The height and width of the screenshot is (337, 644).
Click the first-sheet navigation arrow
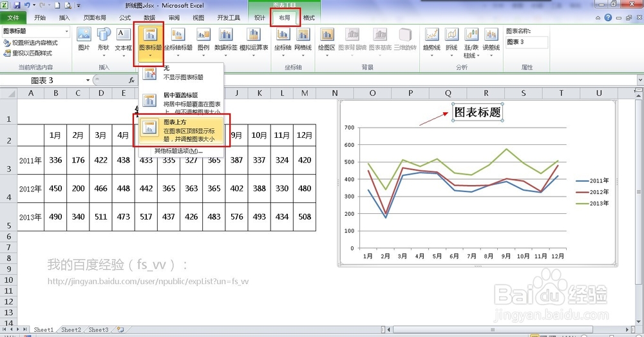pos(5,330)
